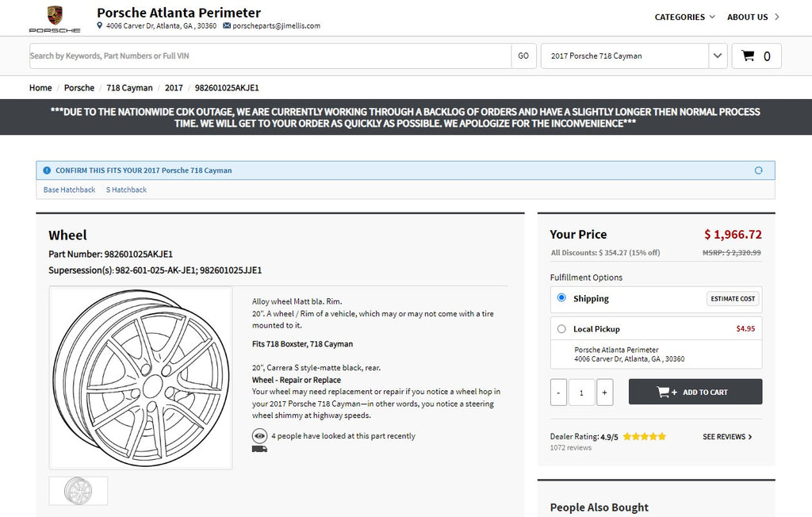Image resolution: width=812 pixels, height=517 pixels.
Task: Select the Shipping fulfillment option
Action: point(561,298)
